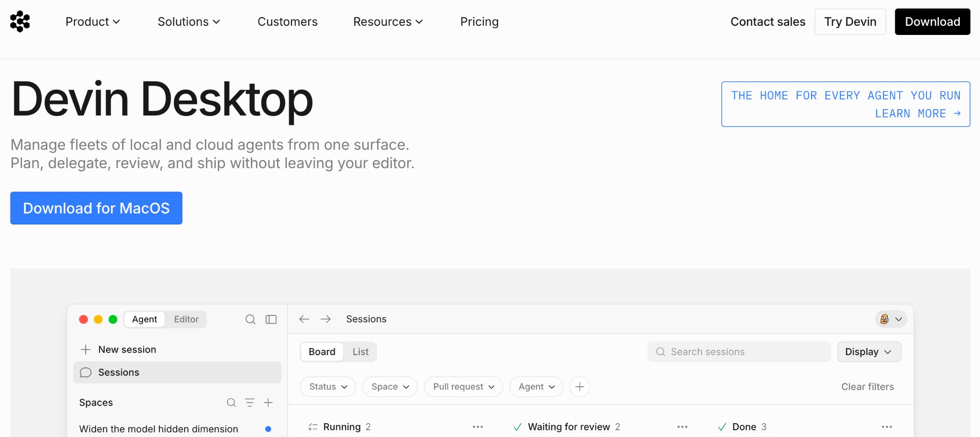Add a new space with plus icon
Viewport: 980px width, 437px height.
tap(268, 403)
